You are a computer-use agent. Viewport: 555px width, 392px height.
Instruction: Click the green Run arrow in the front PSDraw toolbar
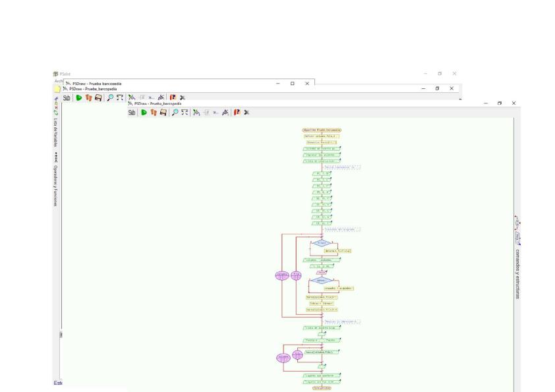point(144,113)
